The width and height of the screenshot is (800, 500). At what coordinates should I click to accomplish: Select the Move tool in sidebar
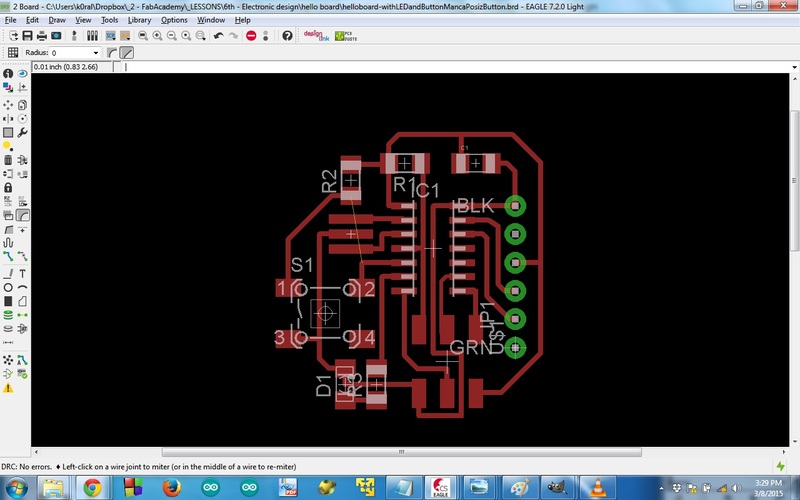pos(8,105)
